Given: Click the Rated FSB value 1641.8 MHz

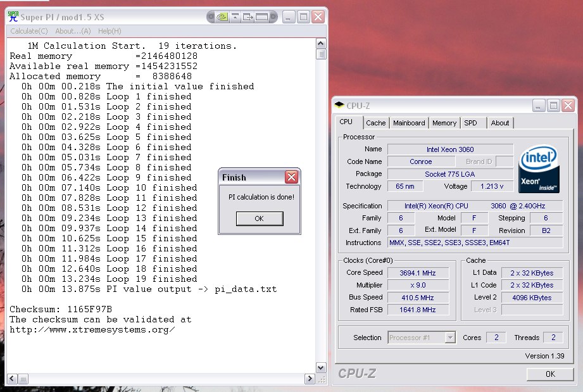Looking at the screenshot, I should point(418,310).
